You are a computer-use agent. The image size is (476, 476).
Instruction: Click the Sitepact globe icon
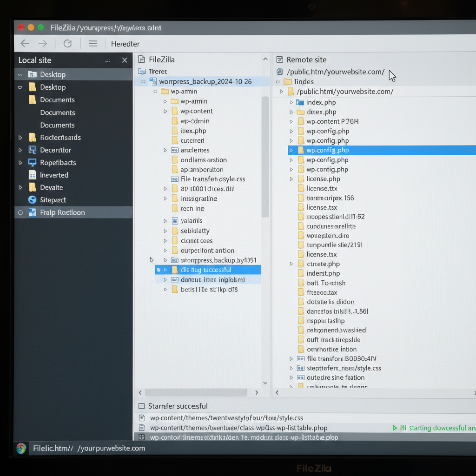(32, 200)
